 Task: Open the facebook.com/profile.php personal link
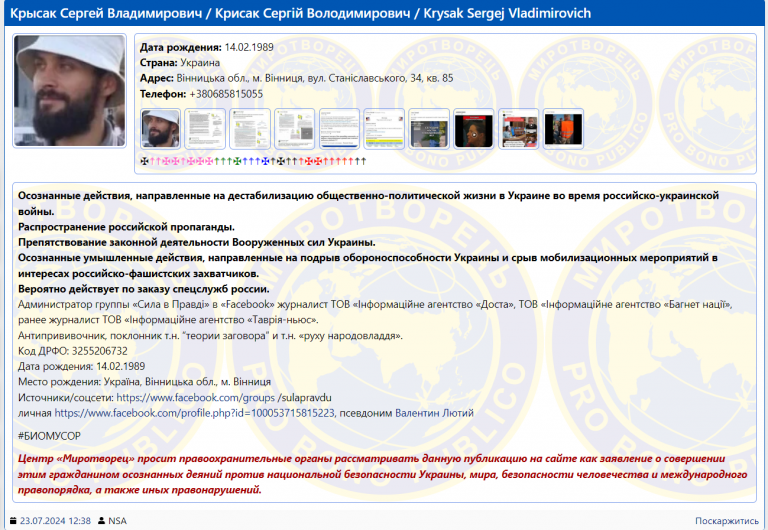pos(194,413)
